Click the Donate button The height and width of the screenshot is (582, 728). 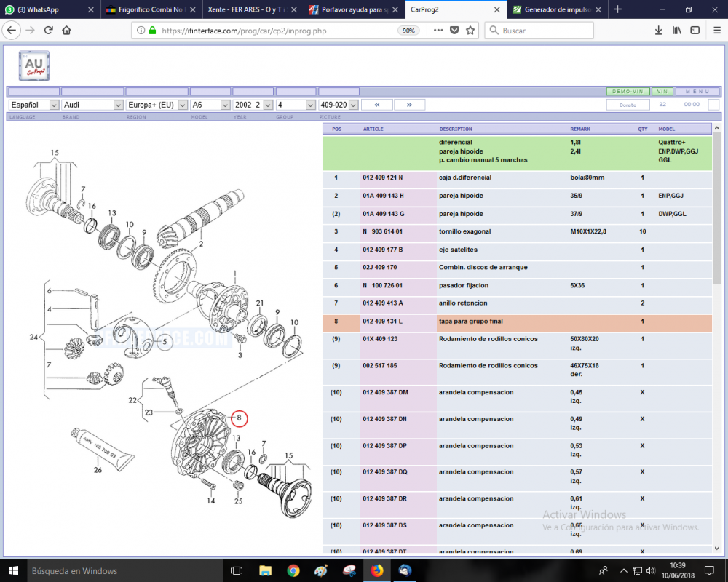(628, 105)
